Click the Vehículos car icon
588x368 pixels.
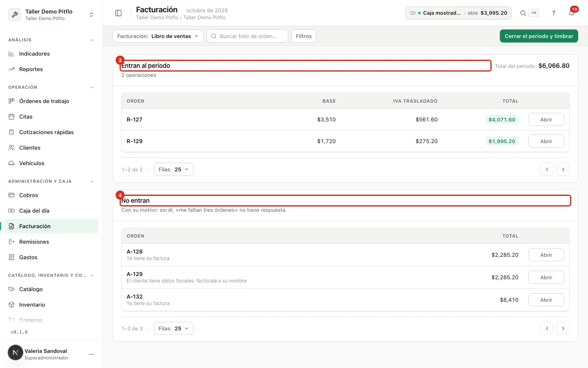(x=11, y=163)
